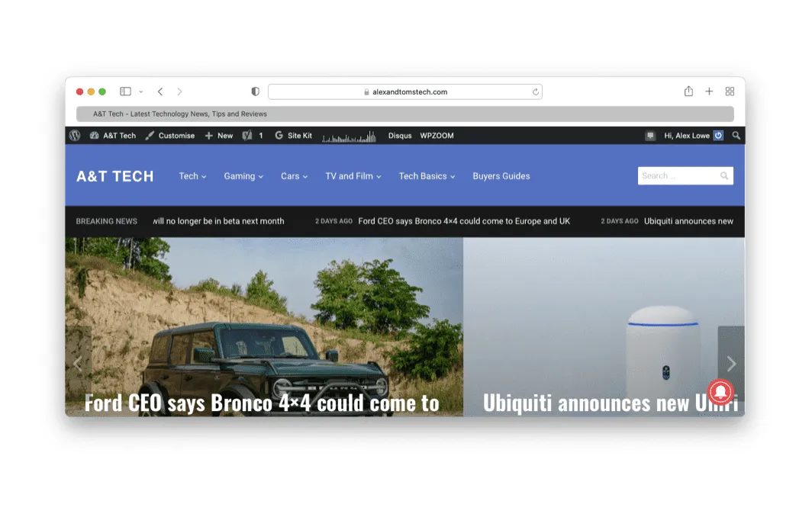Go forward with Safari forward arrow
The width and height of the screenshot is (812, 514).
click(x=179, y=92)
